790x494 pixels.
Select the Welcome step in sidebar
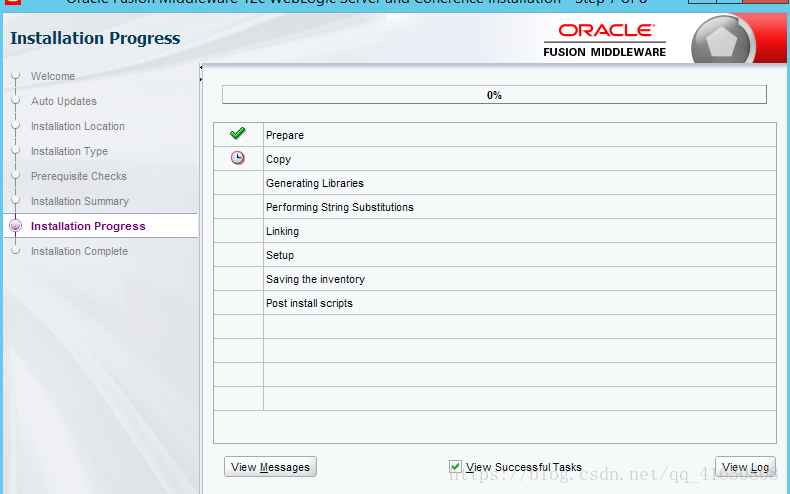click(53, 76)
